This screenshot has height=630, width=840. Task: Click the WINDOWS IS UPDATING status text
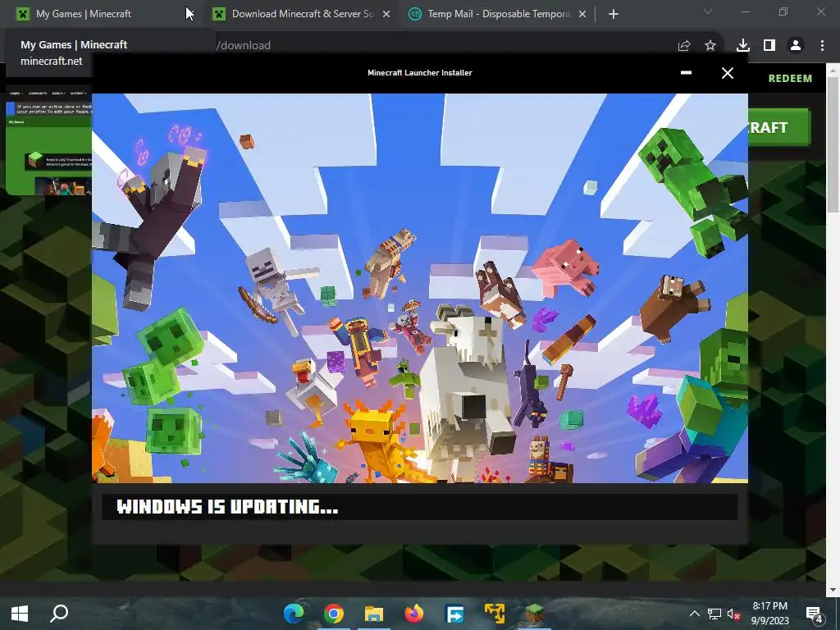click(228, 507)
